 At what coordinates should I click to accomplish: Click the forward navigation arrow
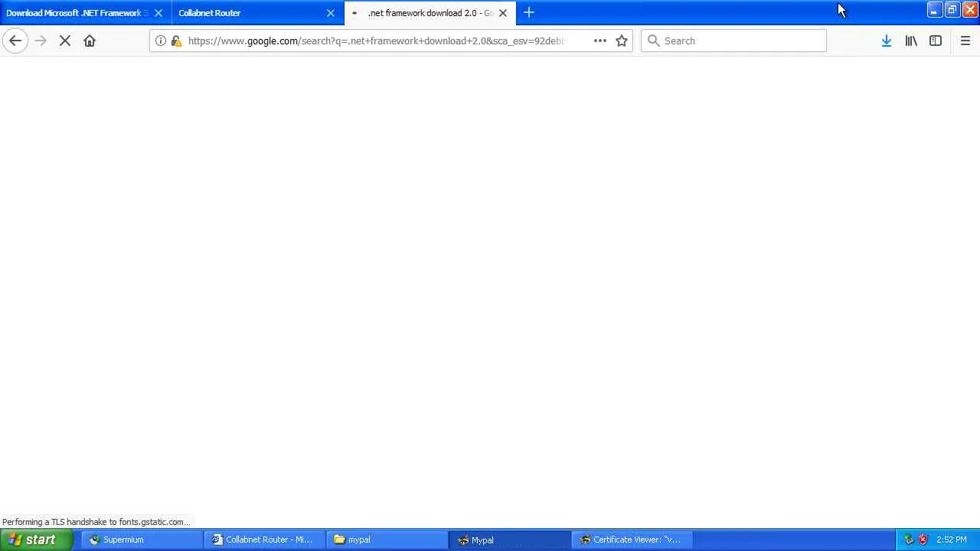click(41, 41)
